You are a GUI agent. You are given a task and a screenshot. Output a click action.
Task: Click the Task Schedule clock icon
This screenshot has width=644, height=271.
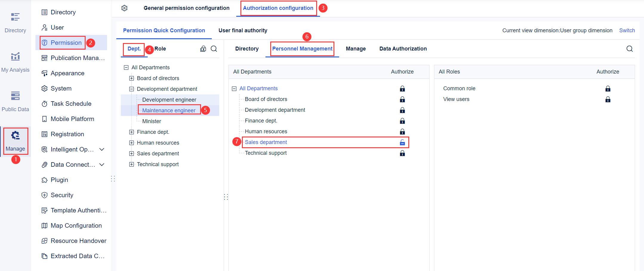point(44,103)
